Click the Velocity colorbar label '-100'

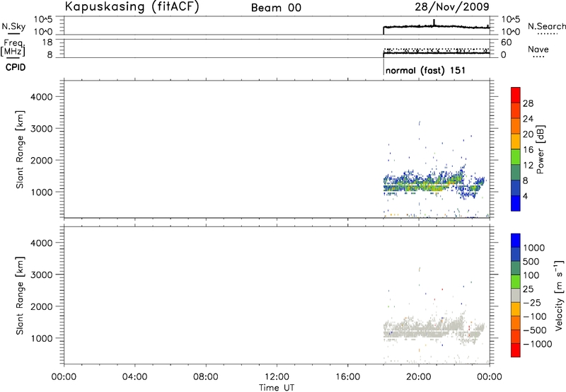(535, 316)
